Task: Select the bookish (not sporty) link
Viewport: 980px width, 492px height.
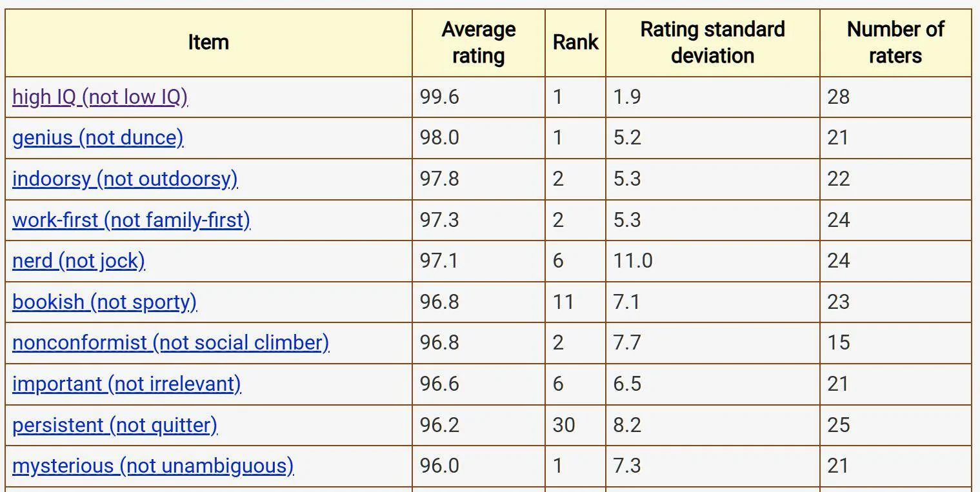Action: point(105,302)
